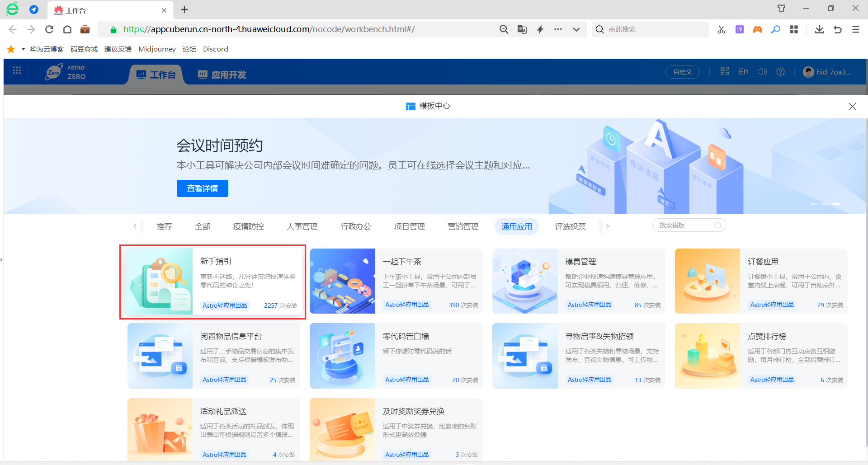Open the 建议反馈 bookmark
Image resolution: width=868 pixels, height=465 pixels.
click(x=118, y=49)
